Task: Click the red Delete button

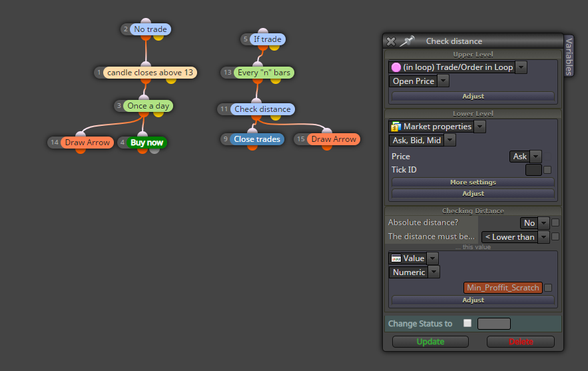Action: coord(521,342)
